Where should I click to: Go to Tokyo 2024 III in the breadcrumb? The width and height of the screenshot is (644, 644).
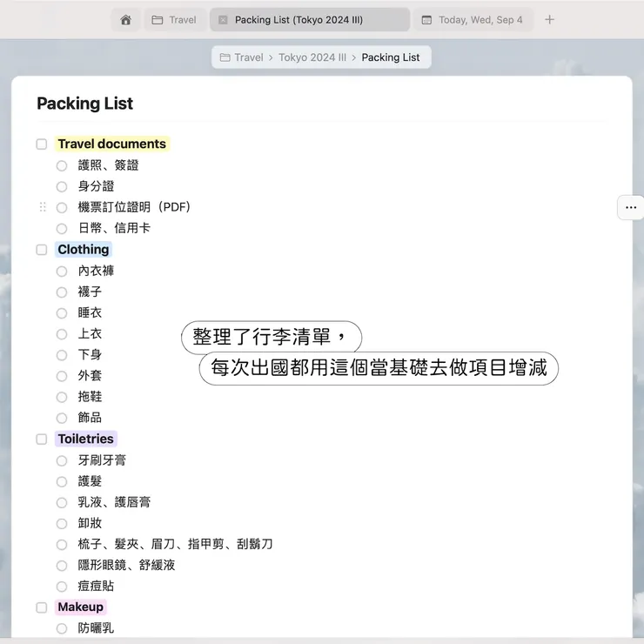click(312, 57)
